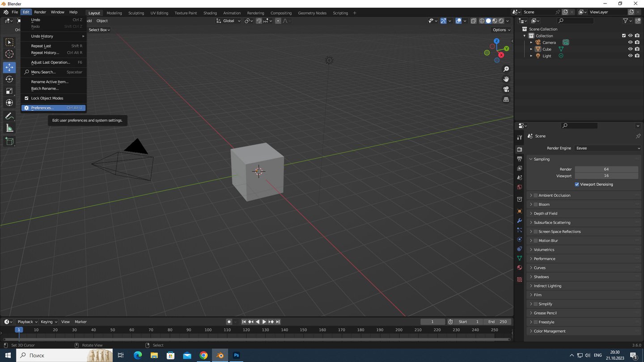644x362 pixels.
Task: Disable Viewport Denoising checkbox
Action: click(x=577, y=184)
